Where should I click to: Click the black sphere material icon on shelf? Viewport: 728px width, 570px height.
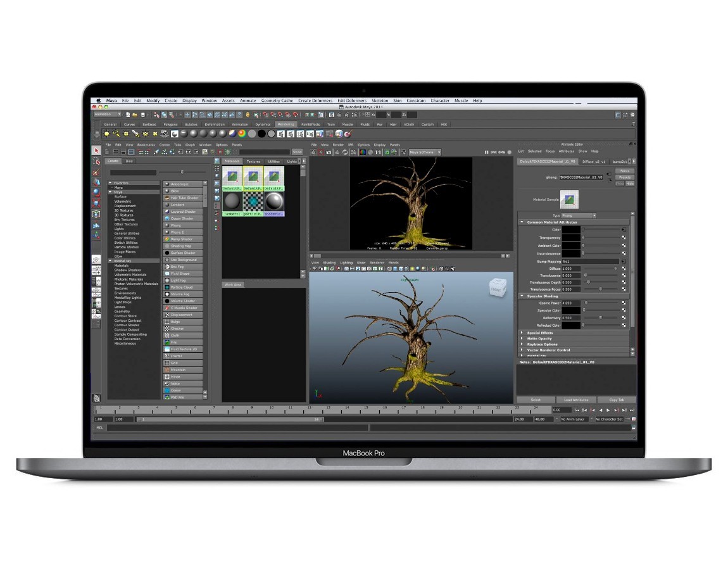262,134
